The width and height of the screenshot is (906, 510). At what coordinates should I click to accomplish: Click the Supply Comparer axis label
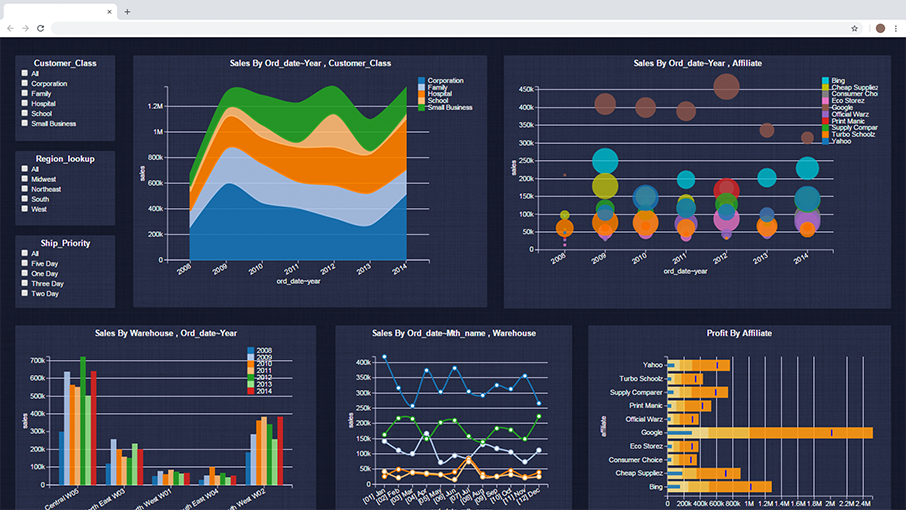tap(636, 392)
